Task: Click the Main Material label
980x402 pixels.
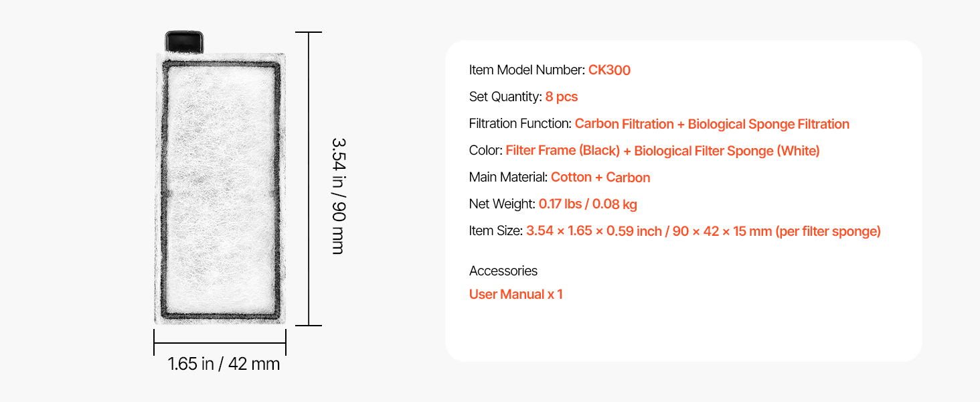Action: [x=508, y=178]
